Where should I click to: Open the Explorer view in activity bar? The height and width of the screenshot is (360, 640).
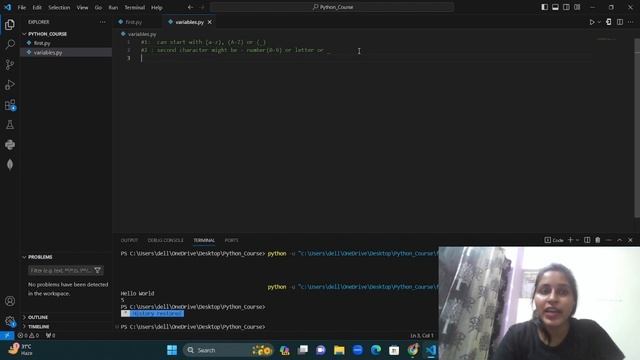coord(10,24)
